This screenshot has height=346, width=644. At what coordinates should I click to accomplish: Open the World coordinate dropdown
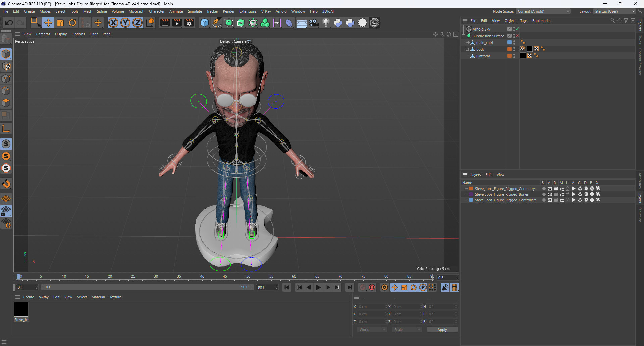[x=372, y=330]
